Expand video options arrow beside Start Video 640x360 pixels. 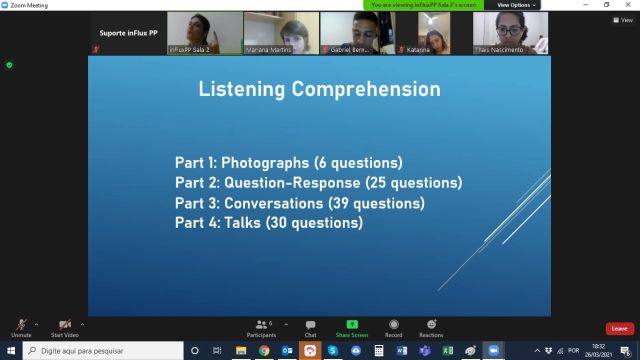(82, 324)
